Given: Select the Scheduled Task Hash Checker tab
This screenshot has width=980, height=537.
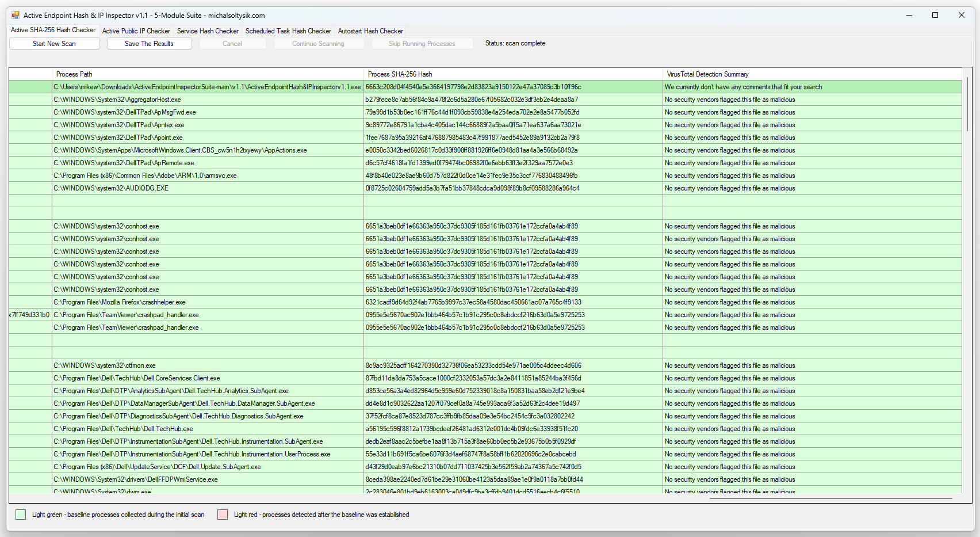Looking at the screenshot, I should pos(288,31).
